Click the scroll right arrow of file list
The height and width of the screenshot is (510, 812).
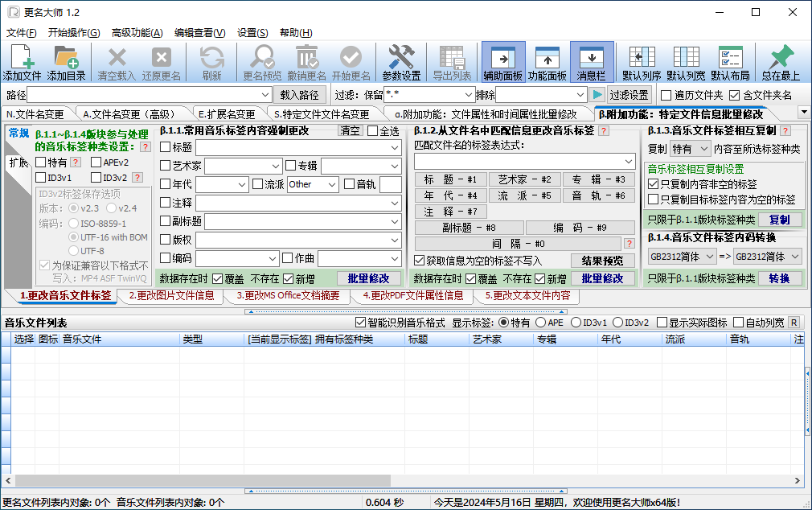tap(797, 480)
